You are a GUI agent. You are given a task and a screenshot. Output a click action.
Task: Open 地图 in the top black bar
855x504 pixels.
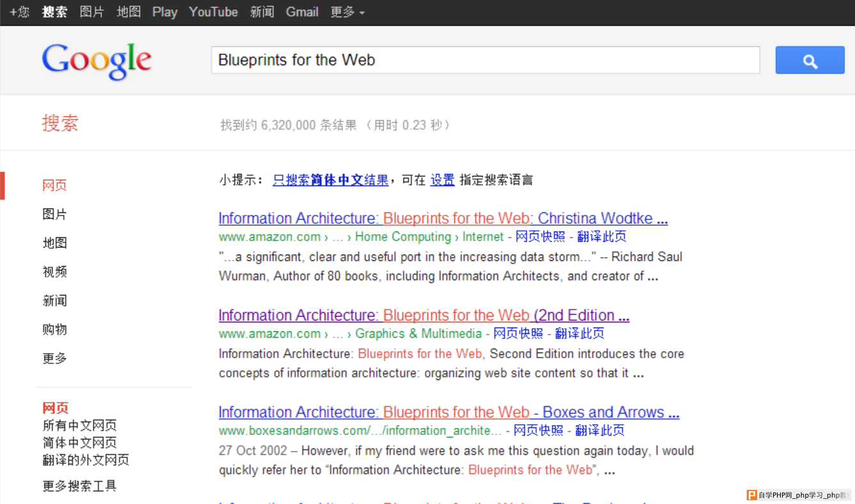tap(129, 12)
